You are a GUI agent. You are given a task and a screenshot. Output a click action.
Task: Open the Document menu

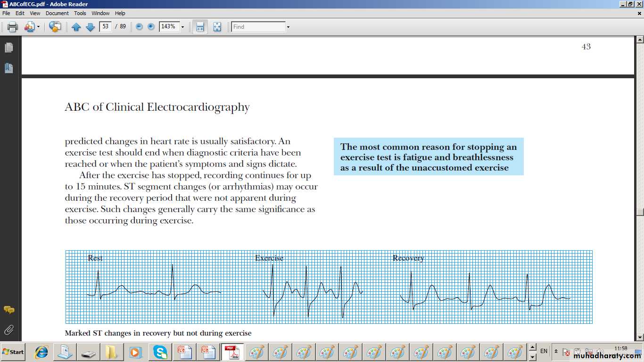click(57, 13)
